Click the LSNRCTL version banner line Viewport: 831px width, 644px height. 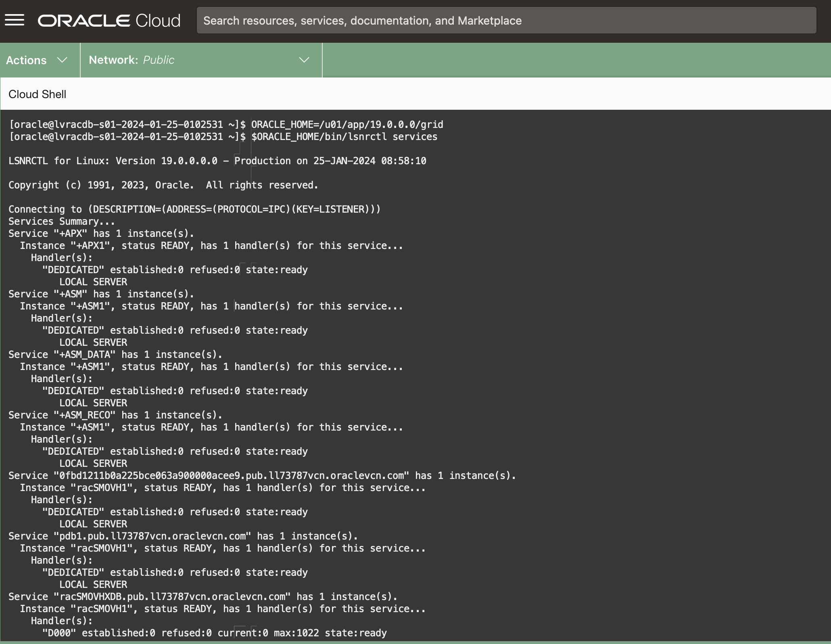[217, 161]
